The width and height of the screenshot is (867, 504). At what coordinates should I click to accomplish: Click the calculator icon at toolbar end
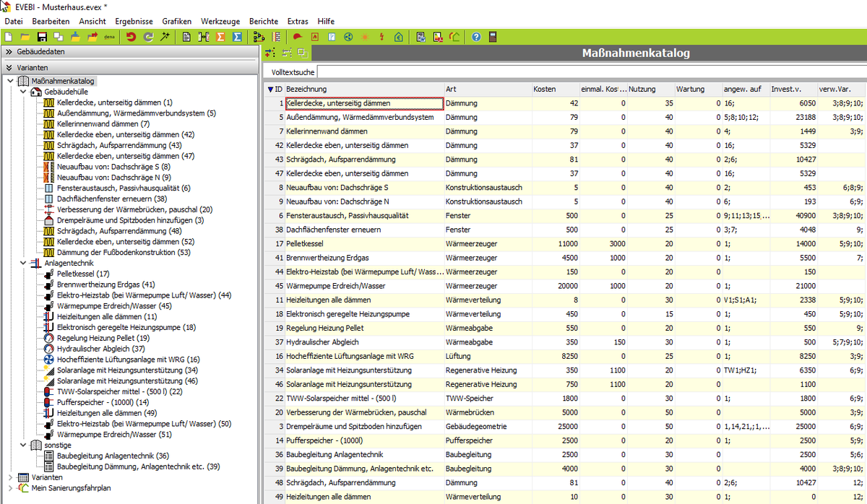pyautogui.click(x=493, y=36)
